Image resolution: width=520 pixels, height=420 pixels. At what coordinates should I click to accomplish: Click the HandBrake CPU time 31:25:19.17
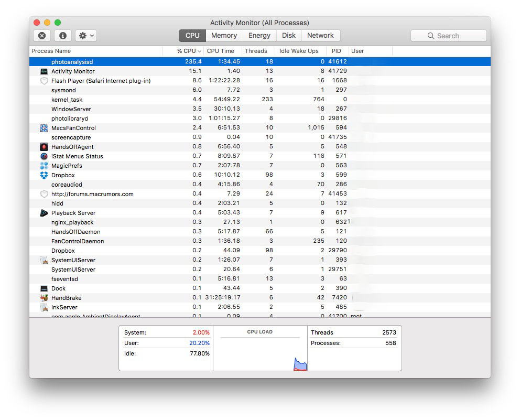(223, 298)
